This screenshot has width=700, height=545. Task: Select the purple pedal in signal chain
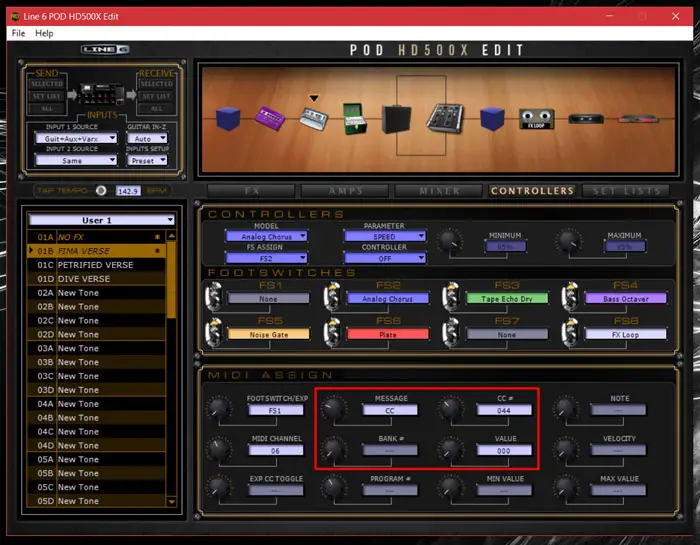coord(270,118)
